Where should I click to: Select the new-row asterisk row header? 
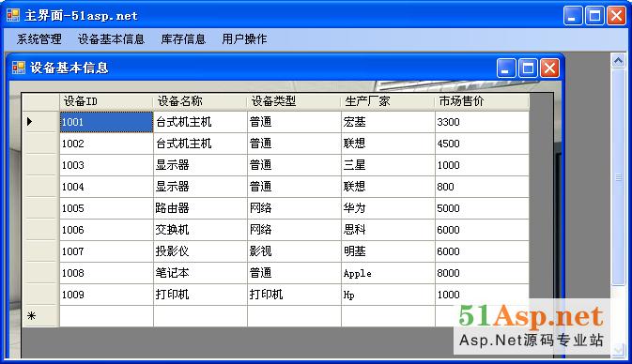pyautogui.click(x=41, y=316)
